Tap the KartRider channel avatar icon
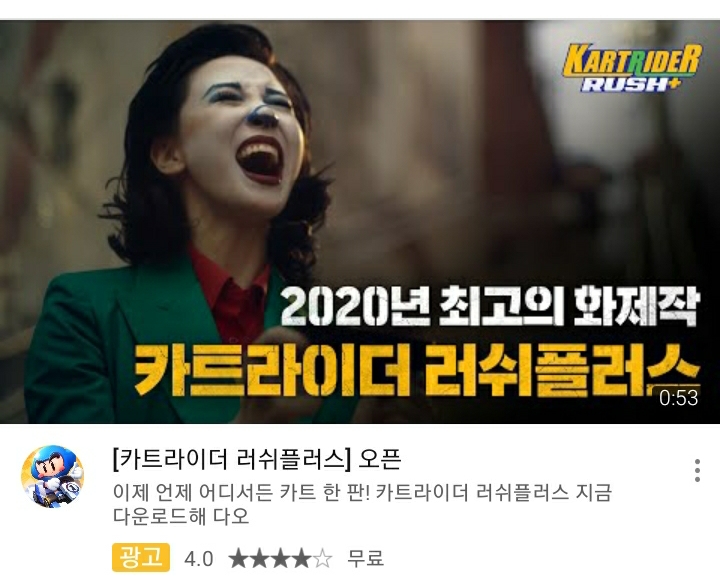The image size is (720, 576). tap(53, 476)
